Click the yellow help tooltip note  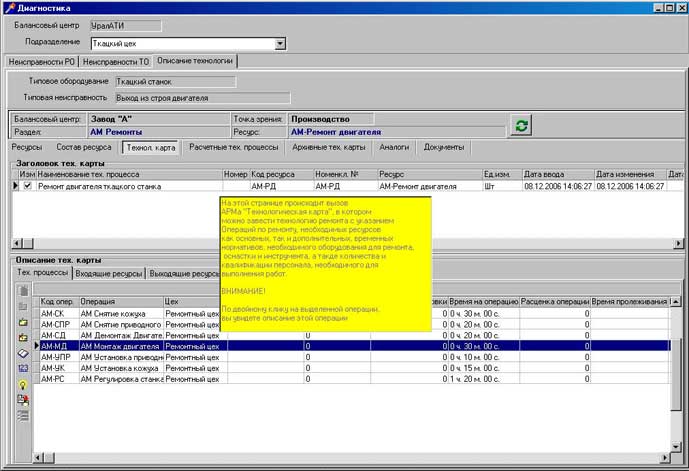(325, 264)
